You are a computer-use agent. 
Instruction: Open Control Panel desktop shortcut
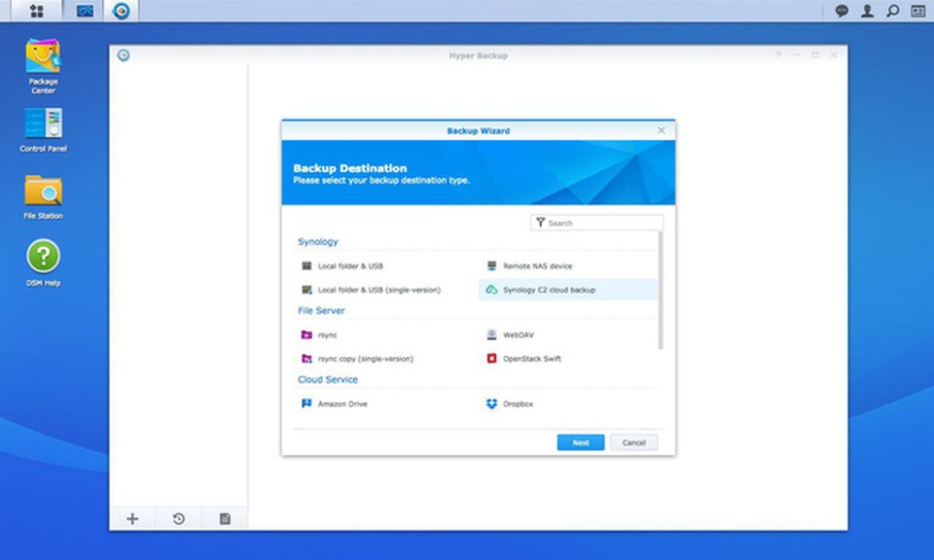(43, 130)
